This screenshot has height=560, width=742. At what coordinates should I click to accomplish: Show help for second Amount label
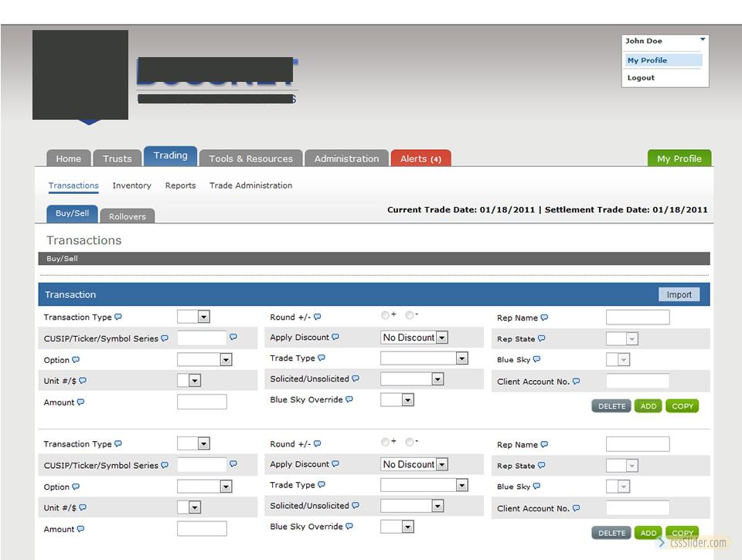click(x=81, y=529)
